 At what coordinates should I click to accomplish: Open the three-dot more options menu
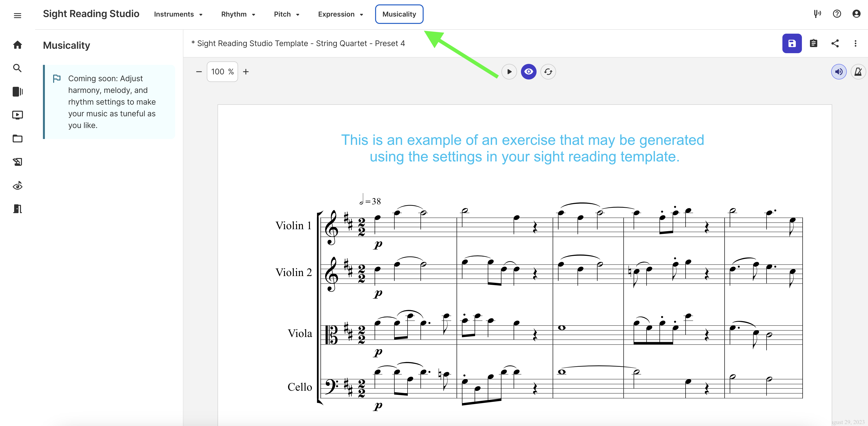[855, 43]
